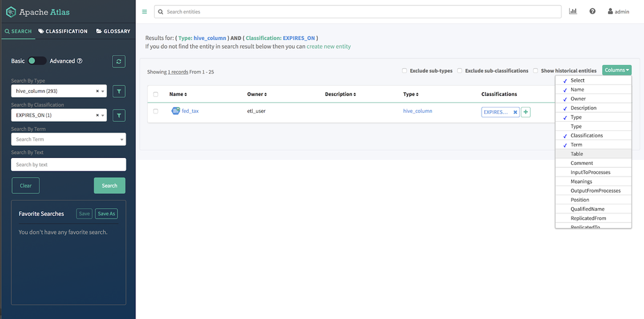Toggle Basic to Advanced search switch

37,61
